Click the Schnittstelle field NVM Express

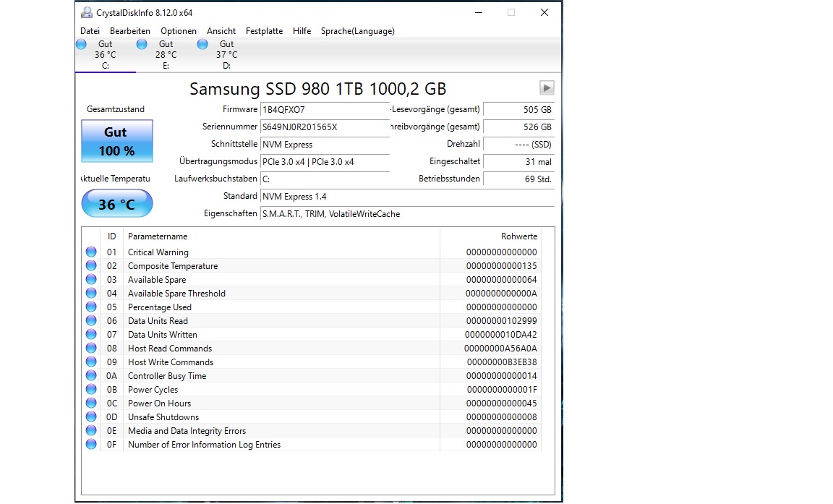pyautogui.click(x=325, y=145)
